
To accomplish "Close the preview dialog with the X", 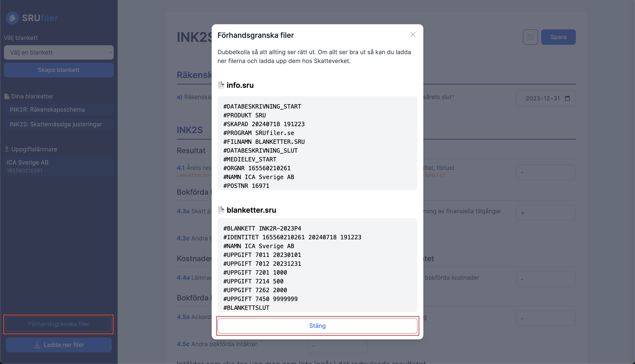I will (x=413, y=35).
